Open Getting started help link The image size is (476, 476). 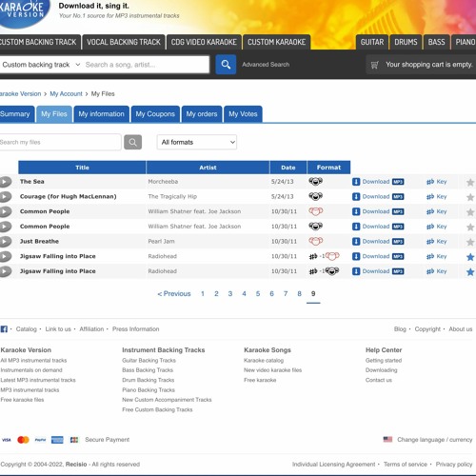pos(384,361)
